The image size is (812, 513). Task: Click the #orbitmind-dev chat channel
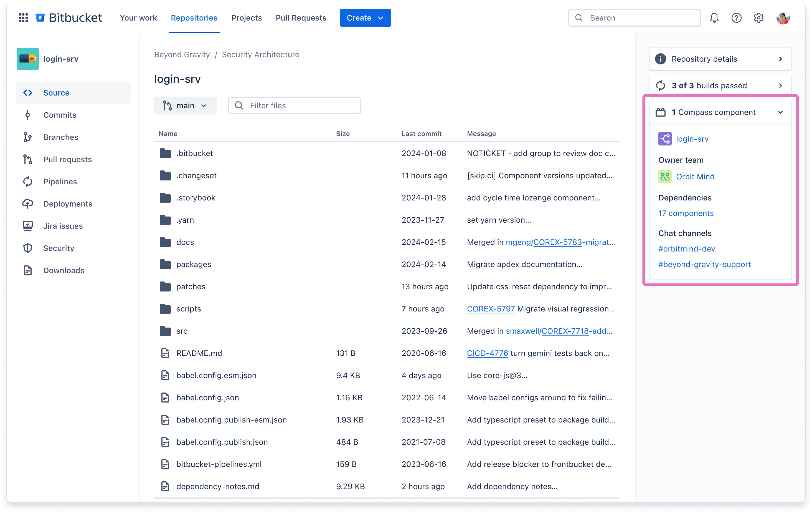pos(686,248)
